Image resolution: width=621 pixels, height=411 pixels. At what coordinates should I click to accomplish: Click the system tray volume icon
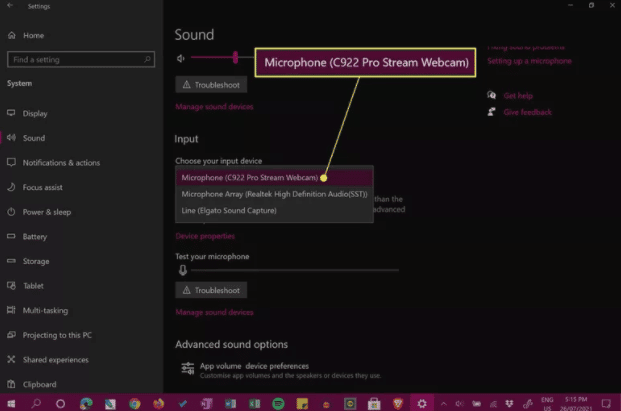pyautogui.click(x=459, y=403)
